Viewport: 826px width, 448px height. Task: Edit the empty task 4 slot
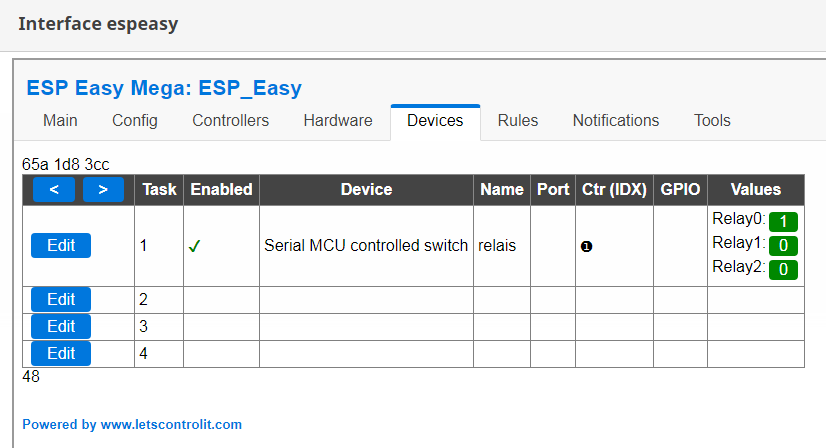[61, 353]
